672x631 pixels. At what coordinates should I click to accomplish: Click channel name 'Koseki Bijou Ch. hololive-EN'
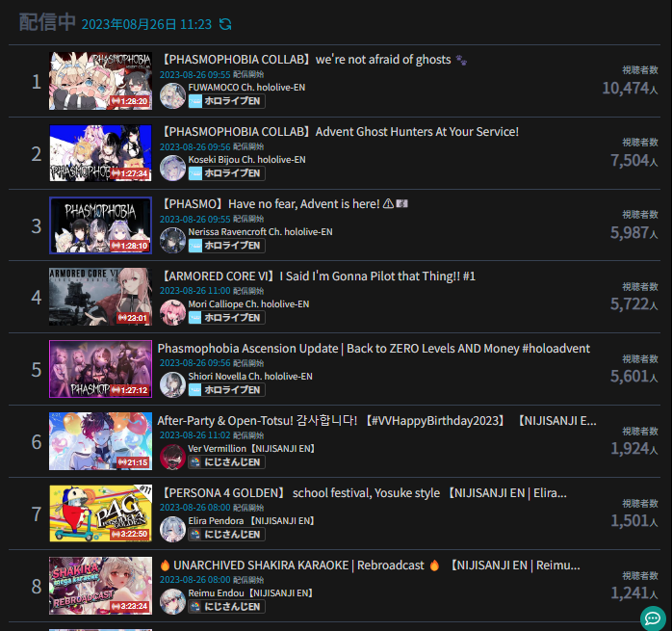click(x=246, y=160)
